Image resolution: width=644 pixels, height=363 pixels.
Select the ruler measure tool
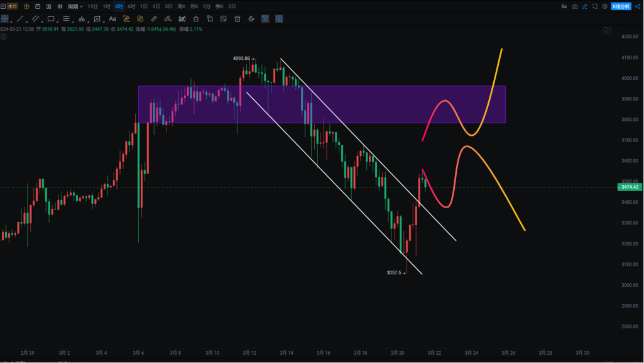click(x=154, y=19)
